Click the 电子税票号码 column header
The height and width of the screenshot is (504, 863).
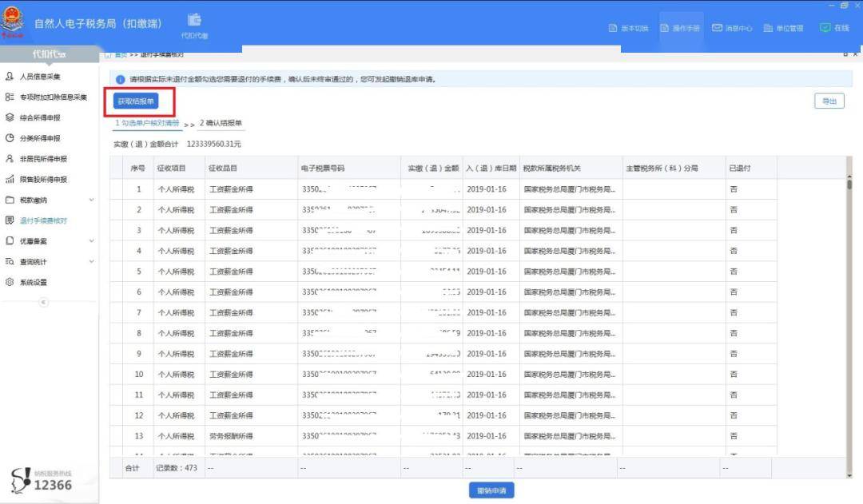349,169
